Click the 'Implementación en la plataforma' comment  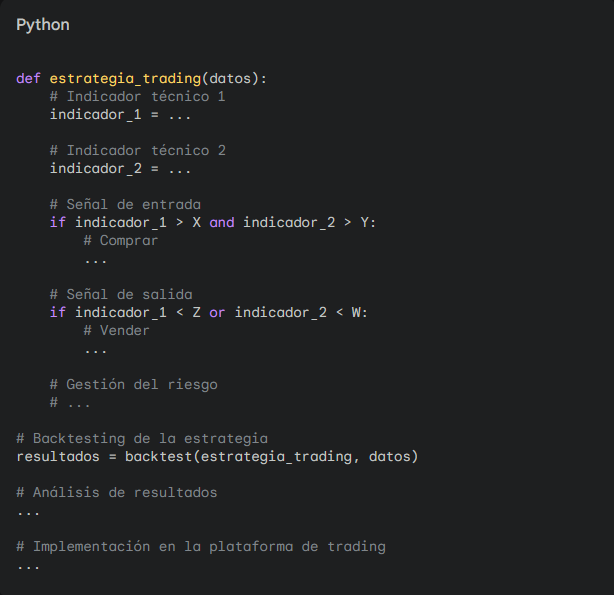click(x=200, y=546)
